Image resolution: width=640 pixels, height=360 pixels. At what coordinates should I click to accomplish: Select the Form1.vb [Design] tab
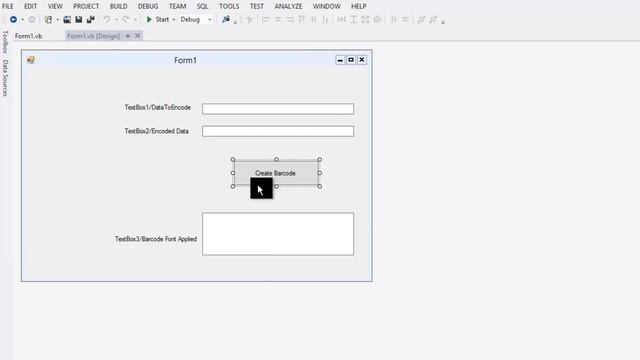(x=93, y=36)
